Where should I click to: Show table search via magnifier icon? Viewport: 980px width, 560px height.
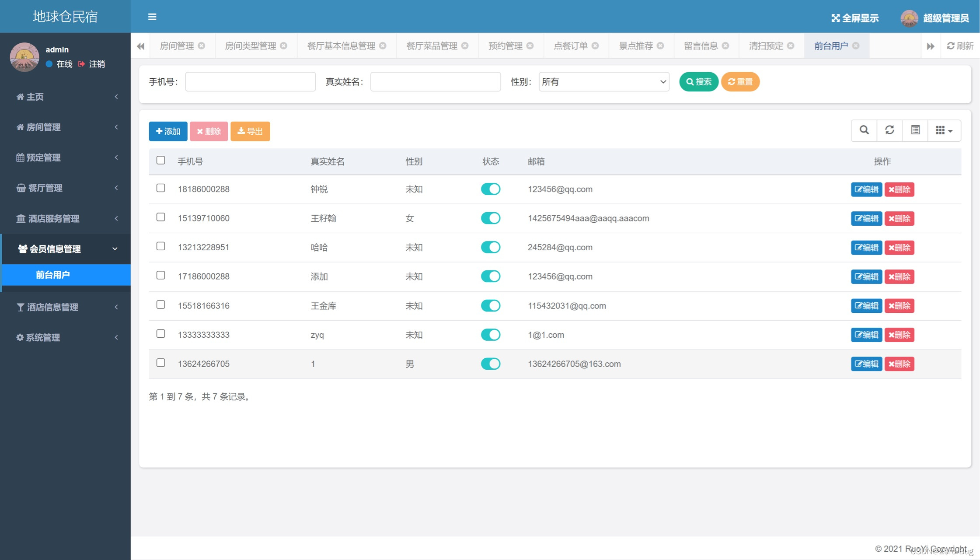tap(864, 130)
